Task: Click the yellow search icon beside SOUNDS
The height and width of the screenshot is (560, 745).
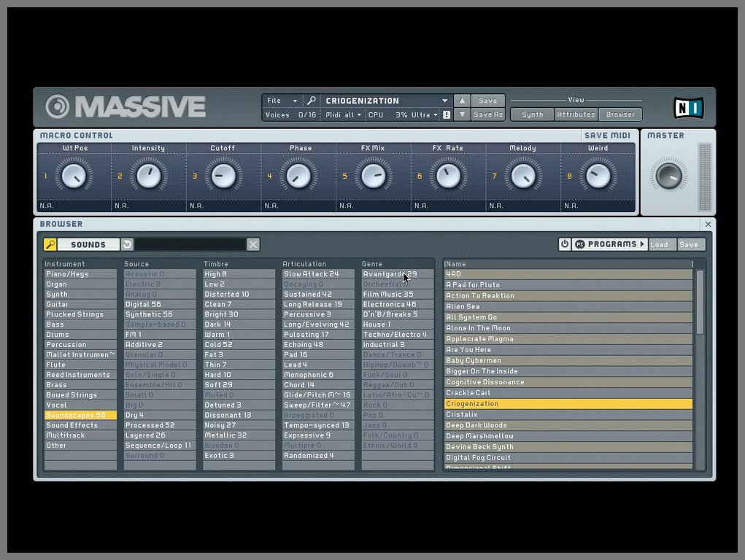Action: (x=50, y=244)
